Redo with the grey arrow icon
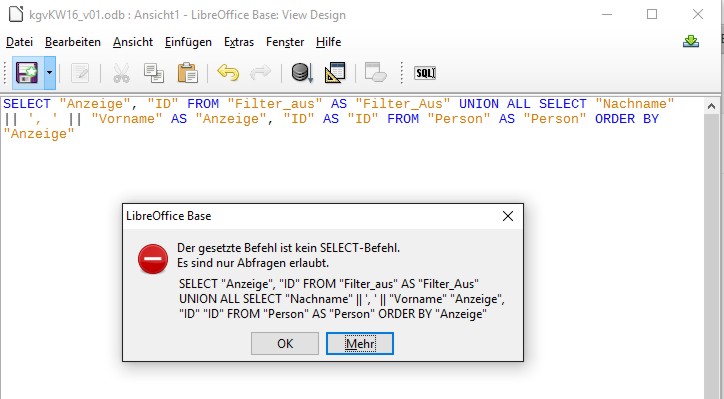 [260, 73]
